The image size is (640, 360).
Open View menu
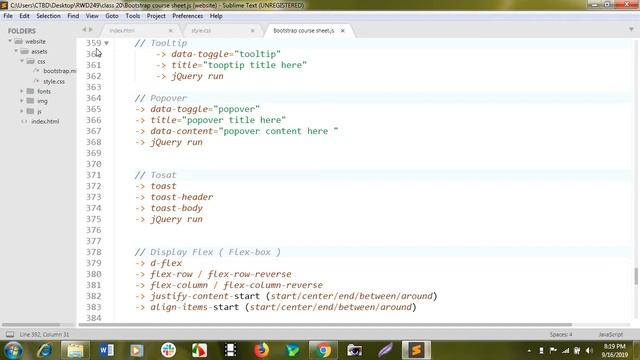(92, 16)
